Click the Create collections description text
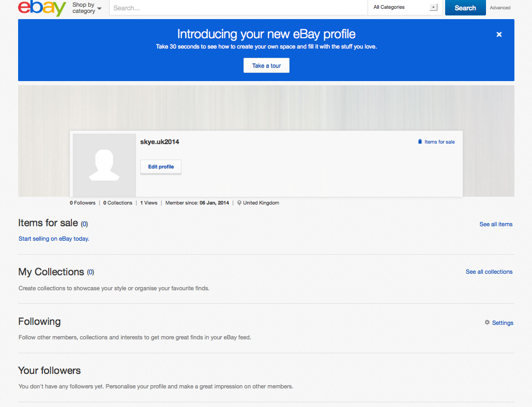The image size is (532, 407). tap(114, 288)
